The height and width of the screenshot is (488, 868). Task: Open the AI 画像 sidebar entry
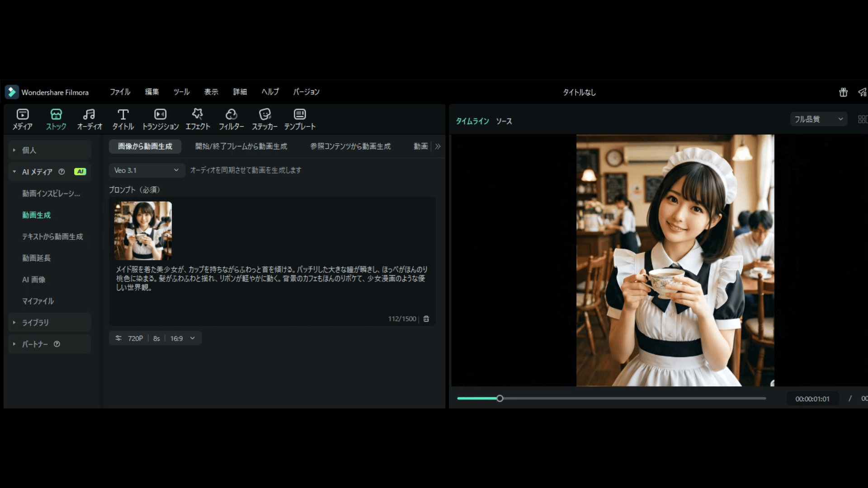[33, 279]
